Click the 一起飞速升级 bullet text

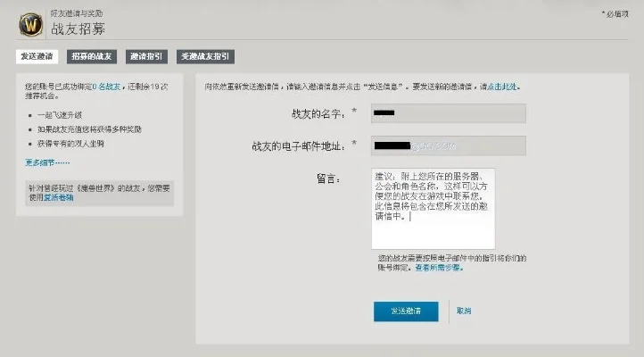pyautogui.click(x=60, y=115)
